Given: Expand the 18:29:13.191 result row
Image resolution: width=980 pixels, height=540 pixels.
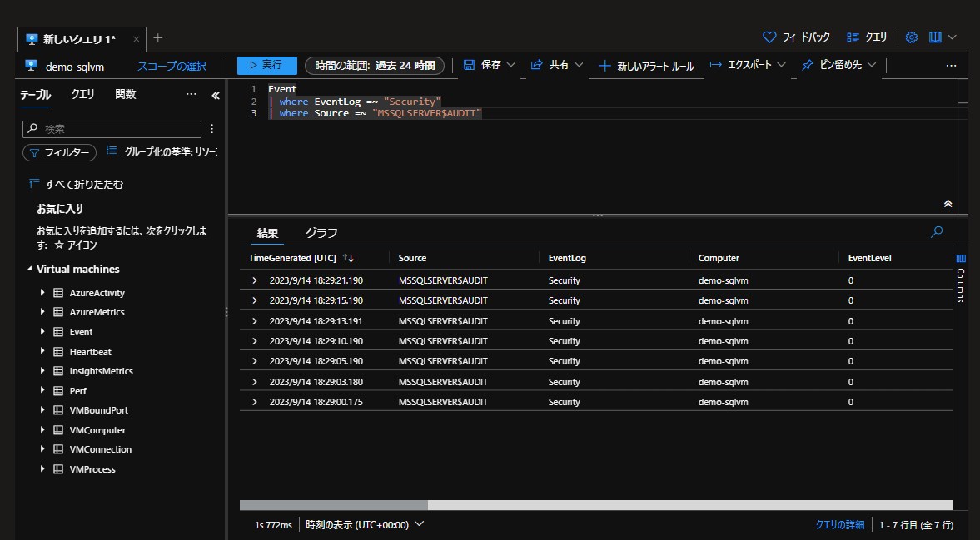Looking at the screenshot, I should (255, 321).
